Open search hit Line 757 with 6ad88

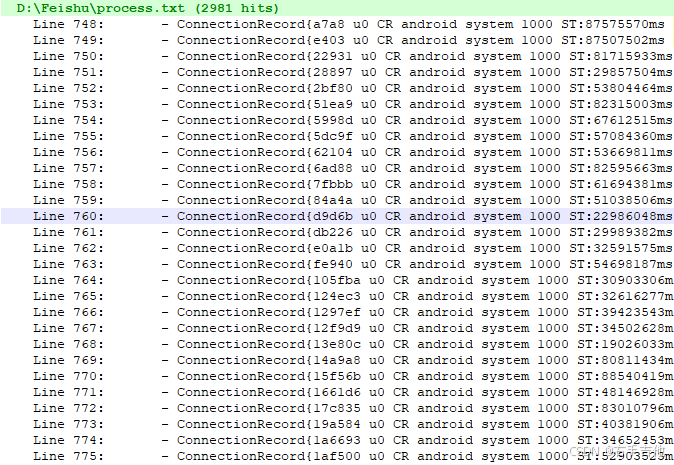337,168
